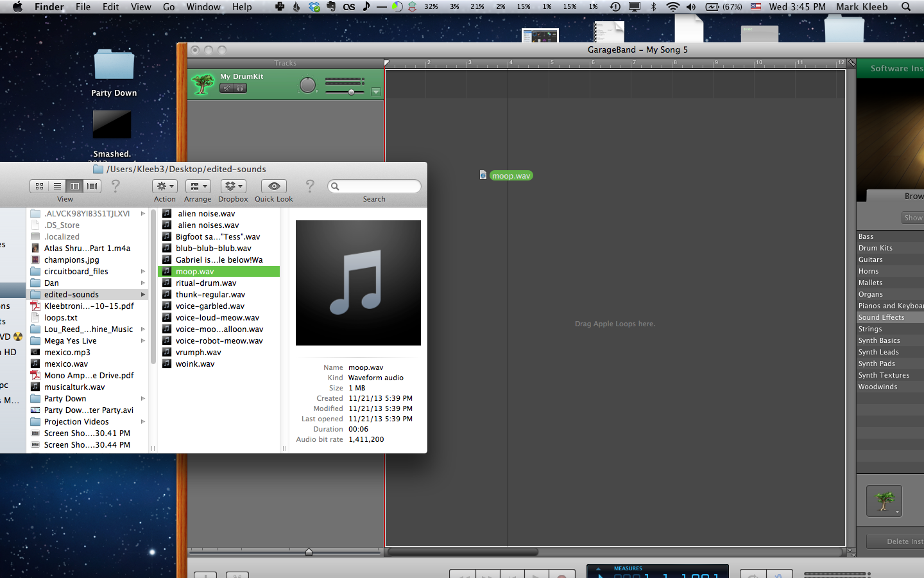Open the View menu
924x578 pixels.
tap(141, 6)
